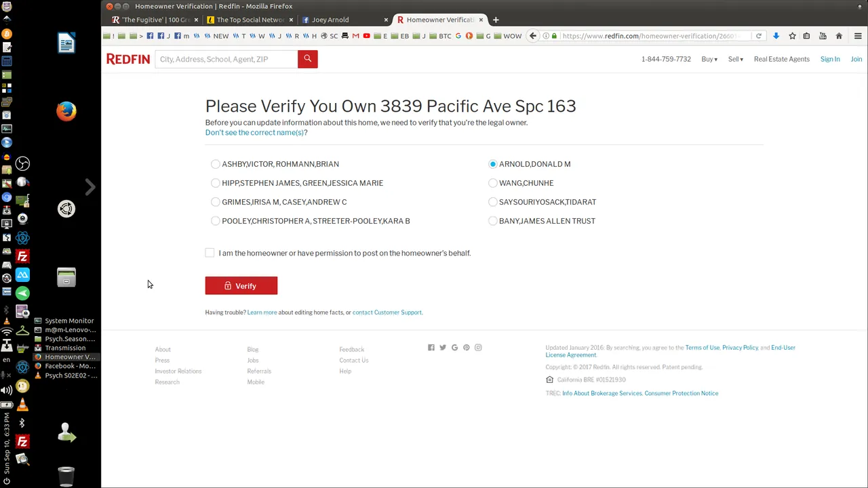Open OBS Studio dock icon
Screen dimensions: 868x488
point(22,163)
